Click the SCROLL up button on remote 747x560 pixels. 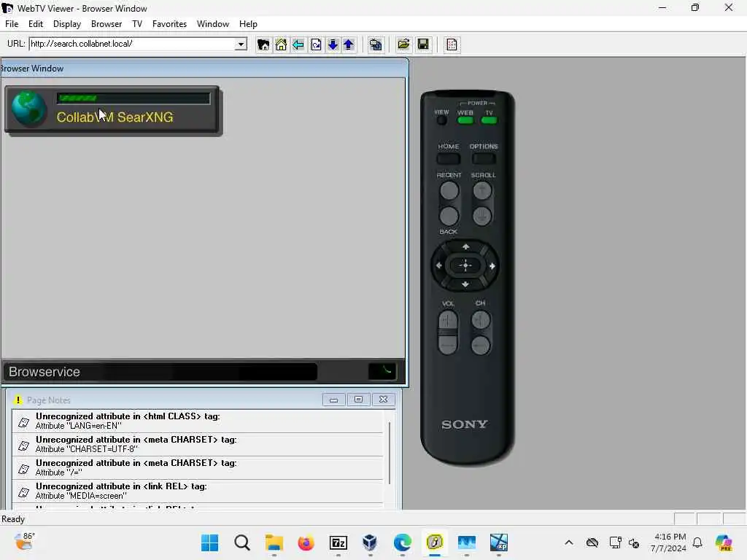(x=482, y=191)
